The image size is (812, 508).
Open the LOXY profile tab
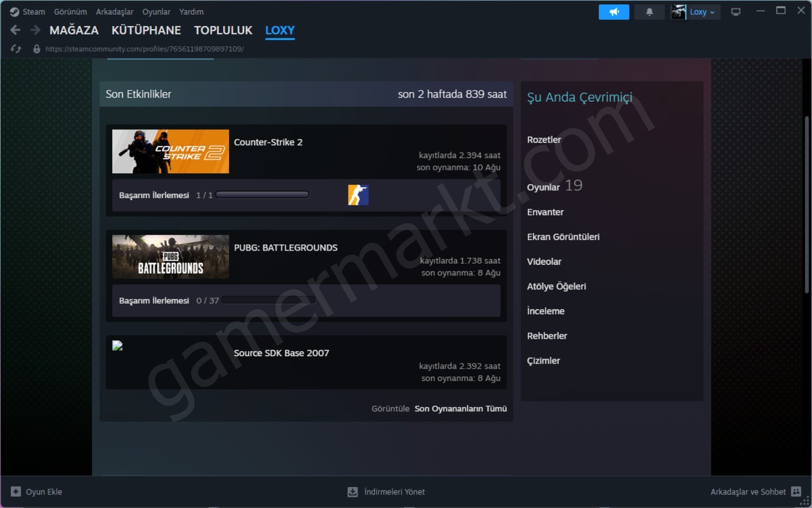(280, 30)
